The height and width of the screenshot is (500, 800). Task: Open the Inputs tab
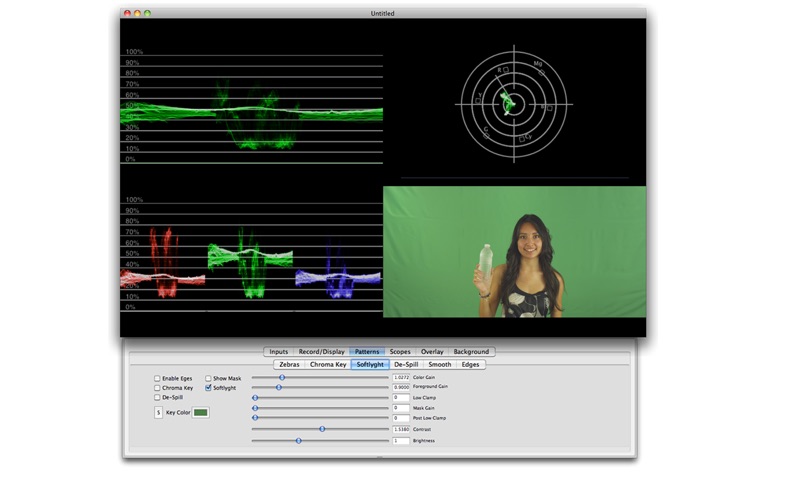(279, 352)
